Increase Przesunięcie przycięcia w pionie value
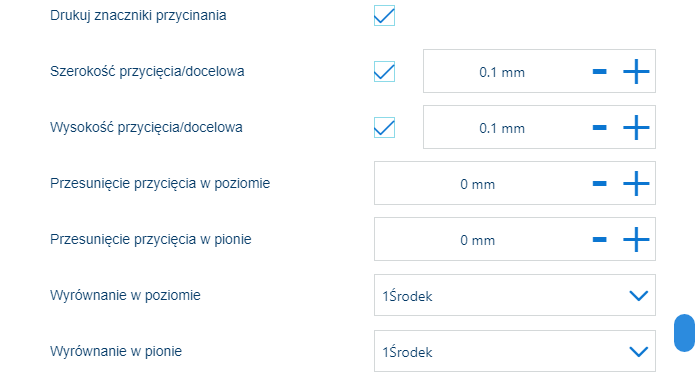 point(636,240)
